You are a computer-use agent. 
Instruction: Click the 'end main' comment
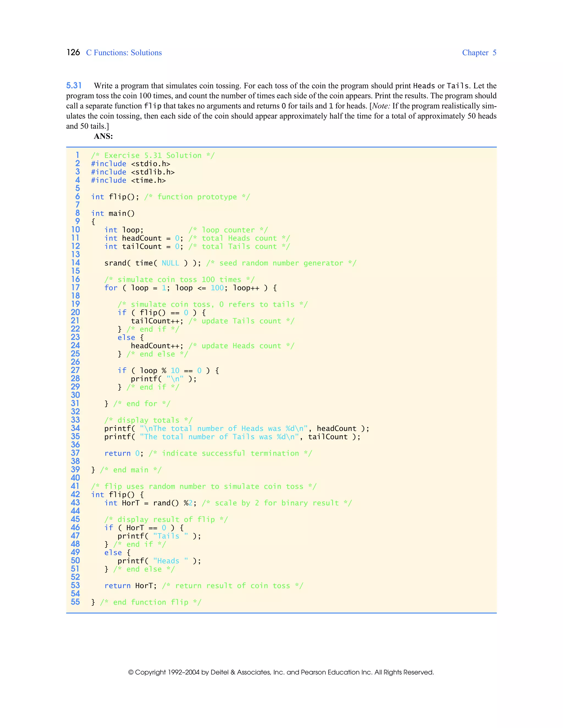[x=131, y=470]
